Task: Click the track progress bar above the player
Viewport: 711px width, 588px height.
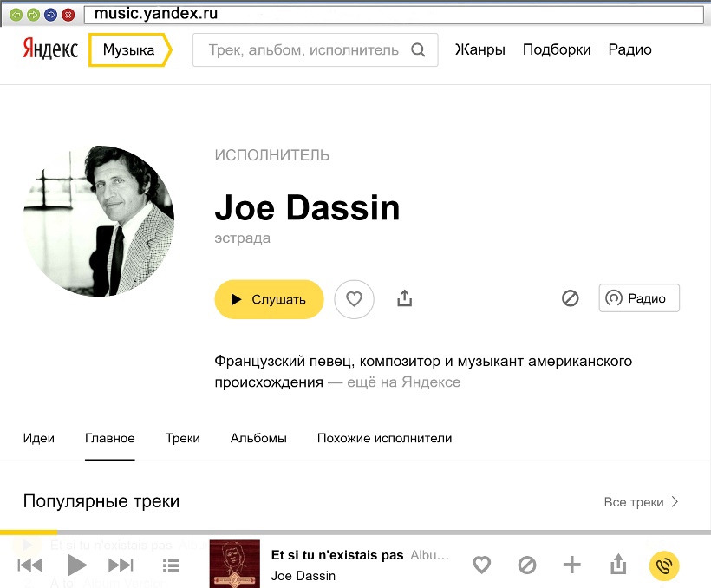Action: click(x=355, y=532)
